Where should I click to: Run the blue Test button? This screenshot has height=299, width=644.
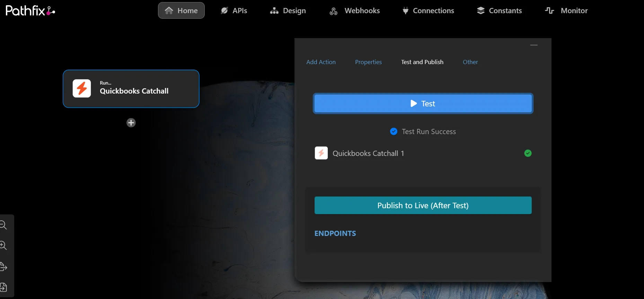click(423, 103)
